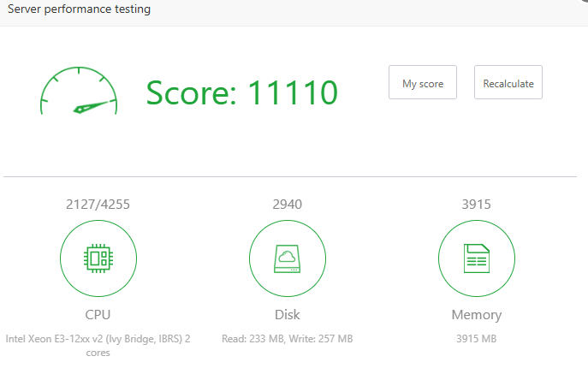Click the CPU score 2127/4255
588x386 pixels.
[x=98, y=204]
